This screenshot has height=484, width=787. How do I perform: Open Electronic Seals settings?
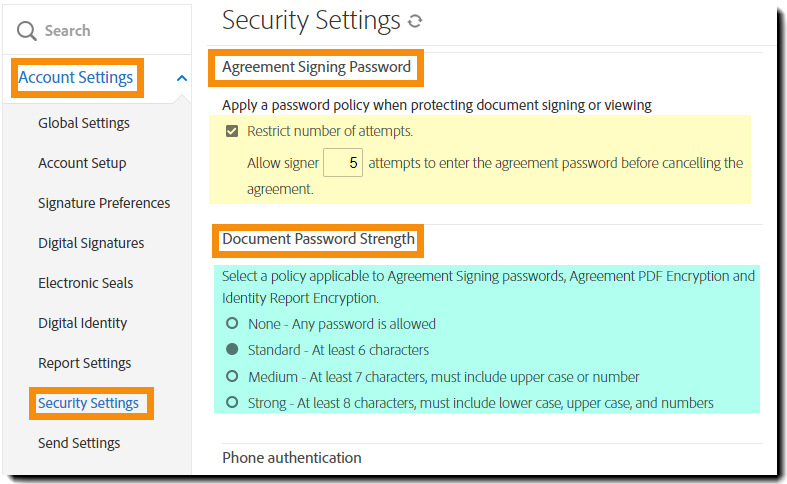click(x=85, y=283)
